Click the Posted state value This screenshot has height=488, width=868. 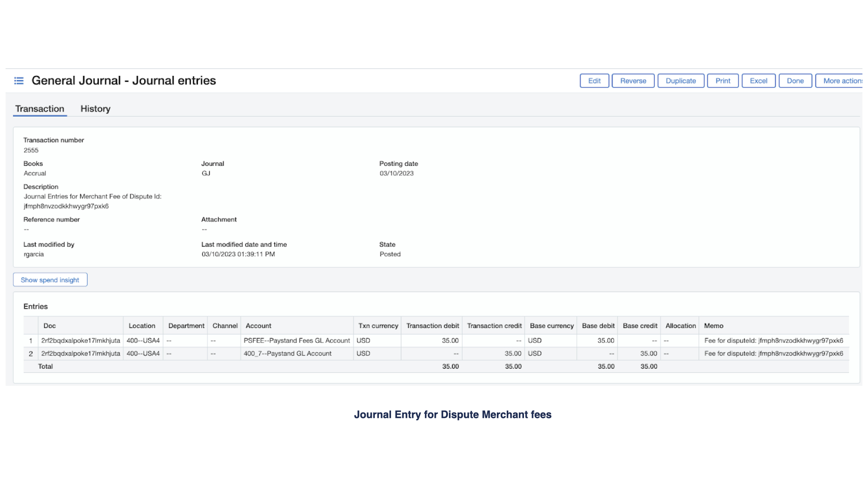coord(390,254)
